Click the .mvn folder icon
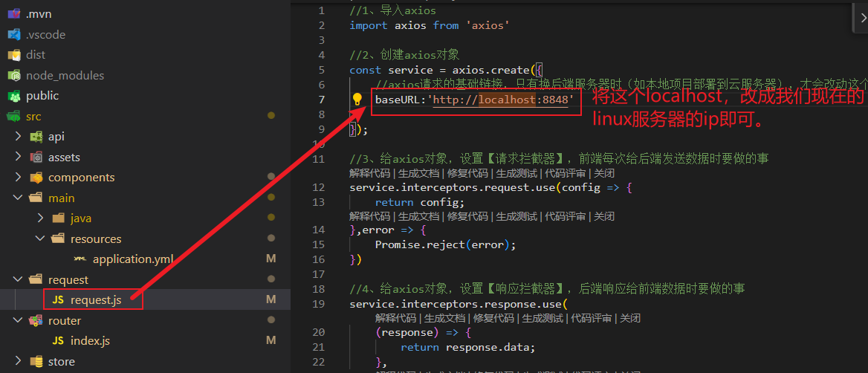Screen dimensions: 868x373 [x=14, y=14]
